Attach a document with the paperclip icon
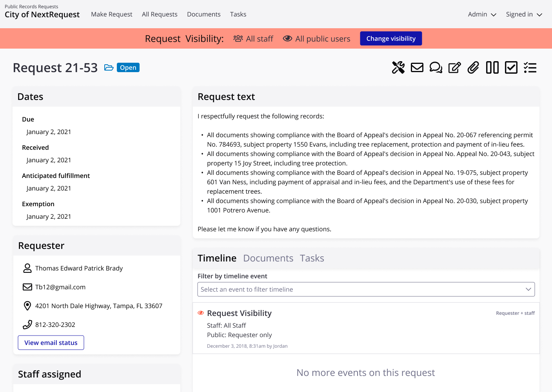 click(473, 67)
